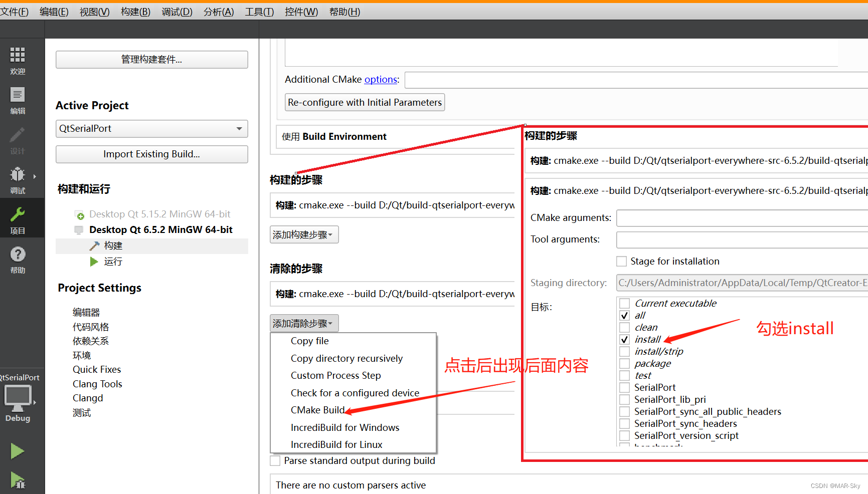868x494 pixels.
Task: Switch to Debug (调试) mode
Action: (x=18, y=181)
